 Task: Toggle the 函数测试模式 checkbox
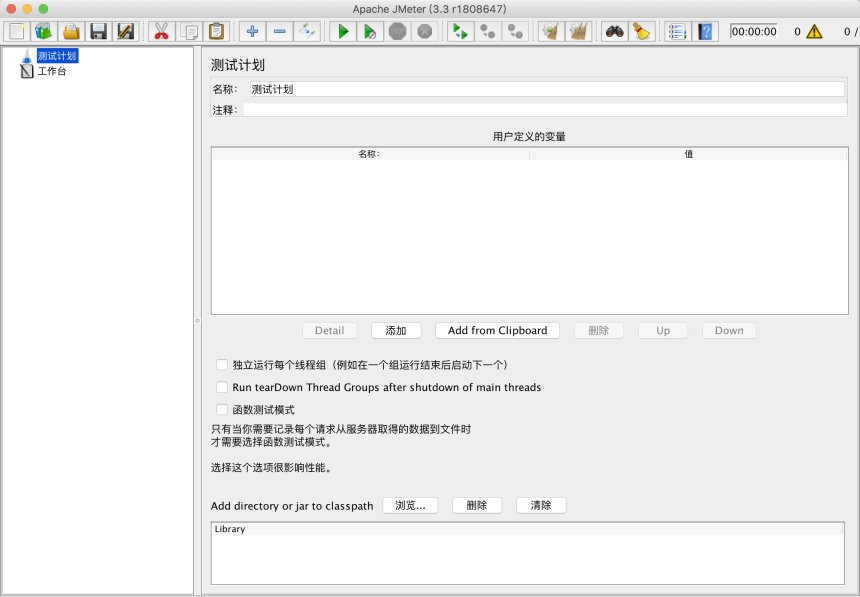tap(222, 410)
